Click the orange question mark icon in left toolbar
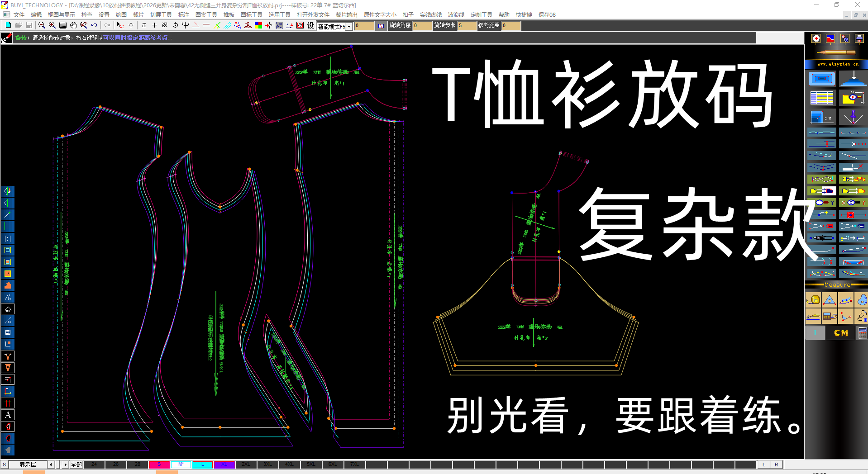Image resolution: width=868 pixels, height=474 pixels. [x=8, y=274]
